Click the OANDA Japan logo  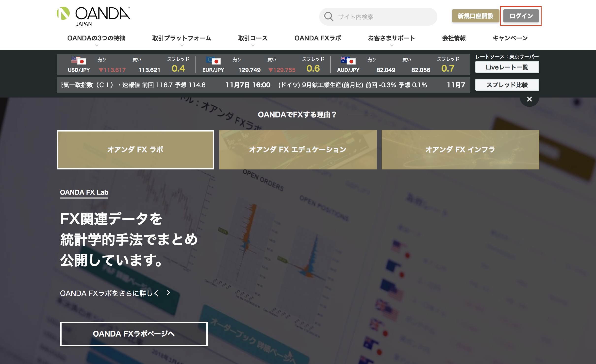tap(93, 16)
